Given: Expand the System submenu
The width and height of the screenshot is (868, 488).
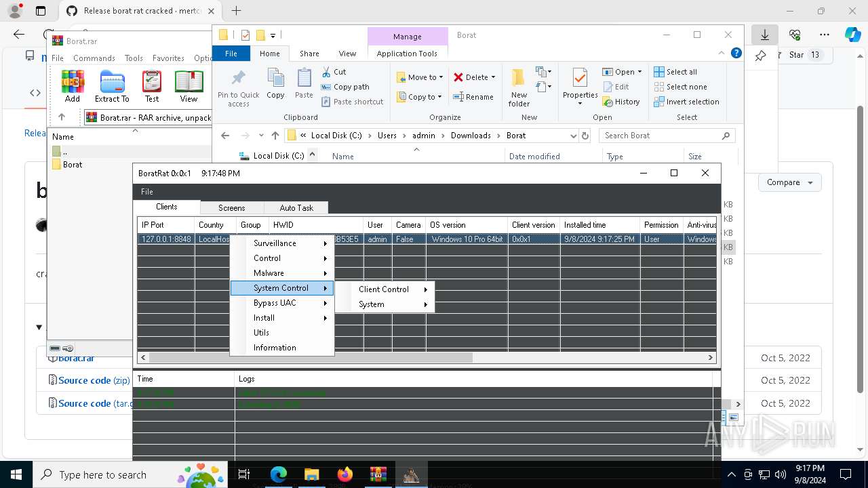Looking at the screenshot, I should [385, 304].
